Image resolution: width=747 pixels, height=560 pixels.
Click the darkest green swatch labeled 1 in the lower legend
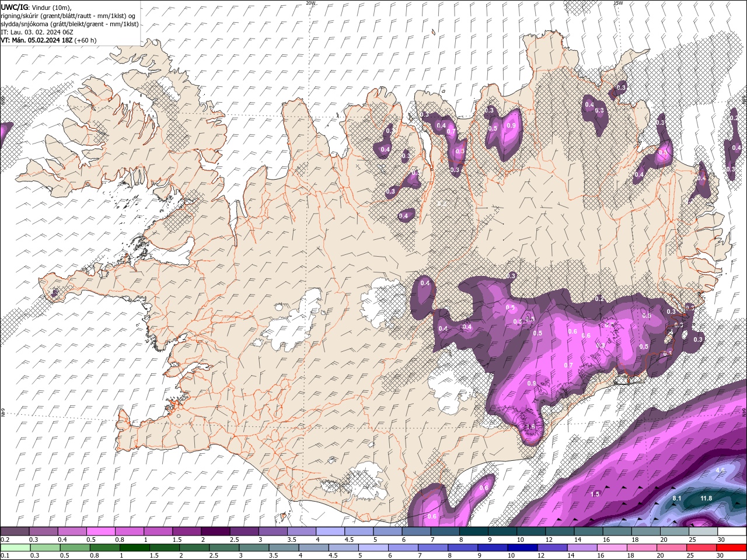pos(135,548)
